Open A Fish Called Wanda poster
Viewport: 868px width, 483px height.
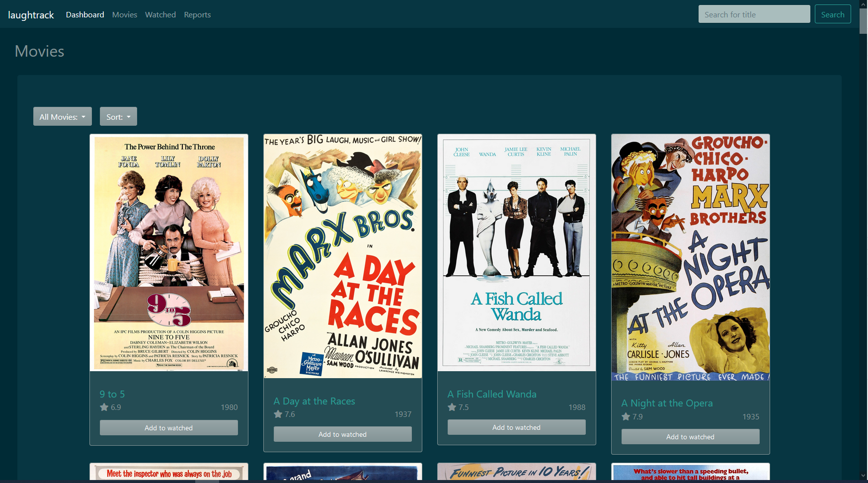(x=517, y=252)
